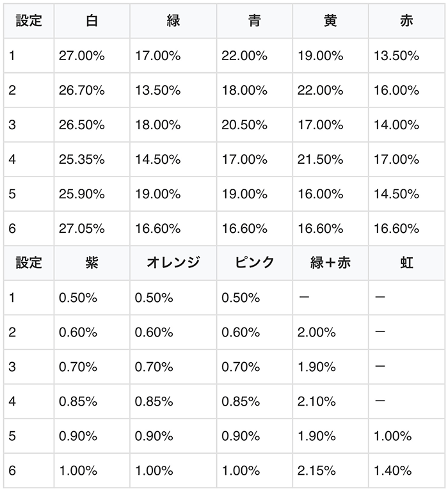The height and width of the screenshot is (492, 448).
Task: Select the 青 column header
Action: pyautogui.click(x=253, y=20)
